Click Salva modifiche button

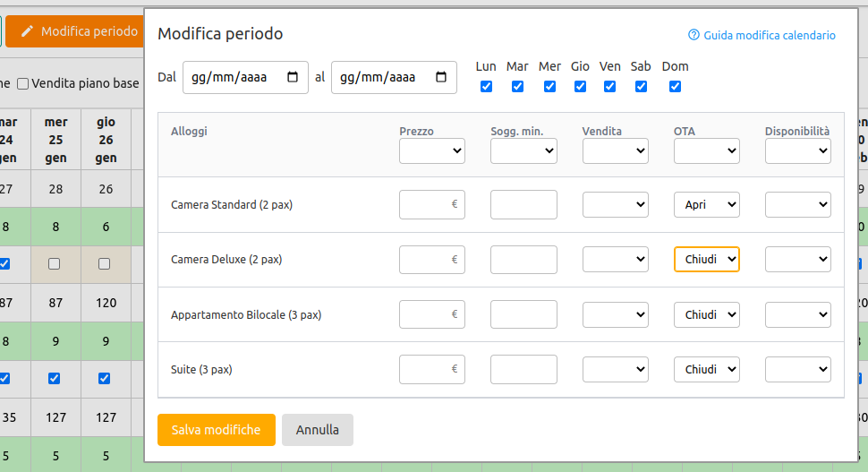coord(216,430)
